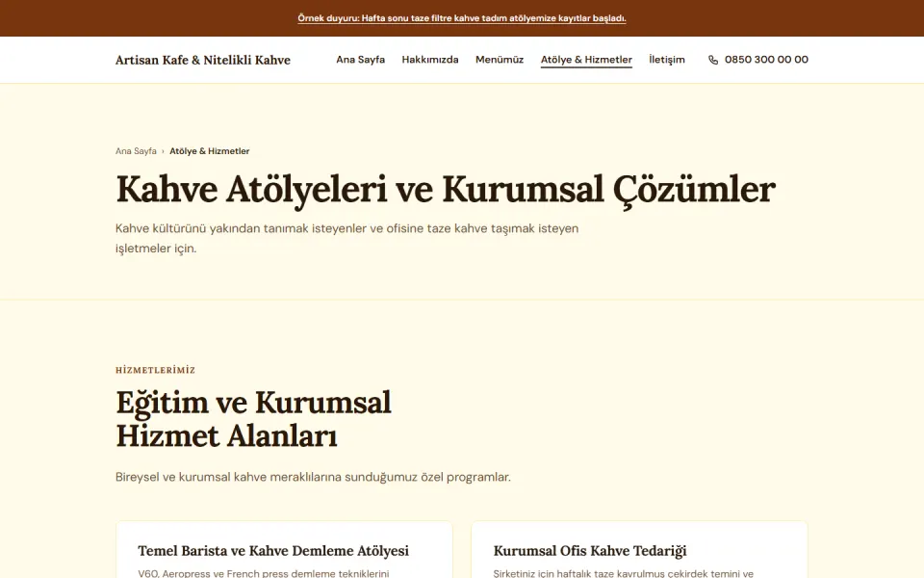
Task: Go to Hakkımızda page
Action: (x=430, y=60)
